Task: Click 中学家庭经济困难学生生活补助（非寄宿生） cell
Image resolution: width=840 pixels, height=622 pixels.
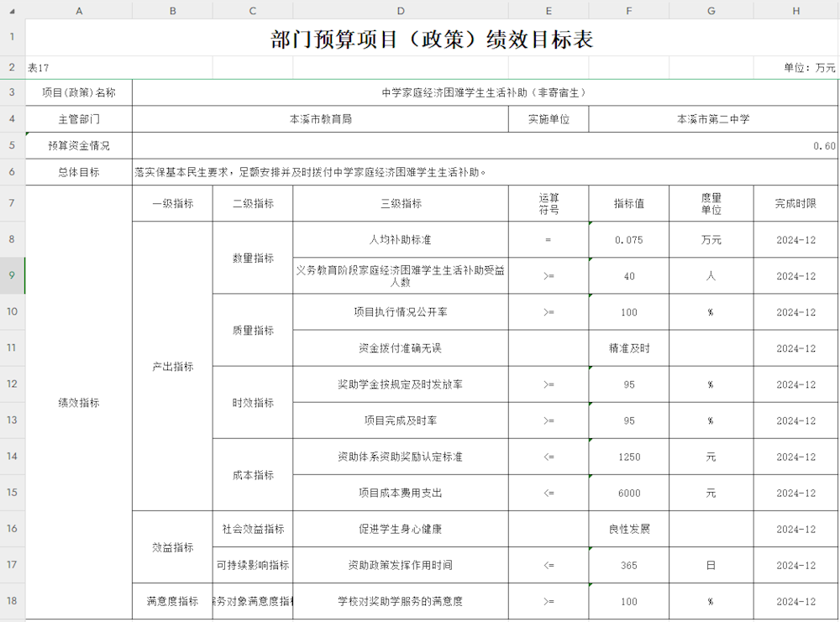Action: coord(485,92)
